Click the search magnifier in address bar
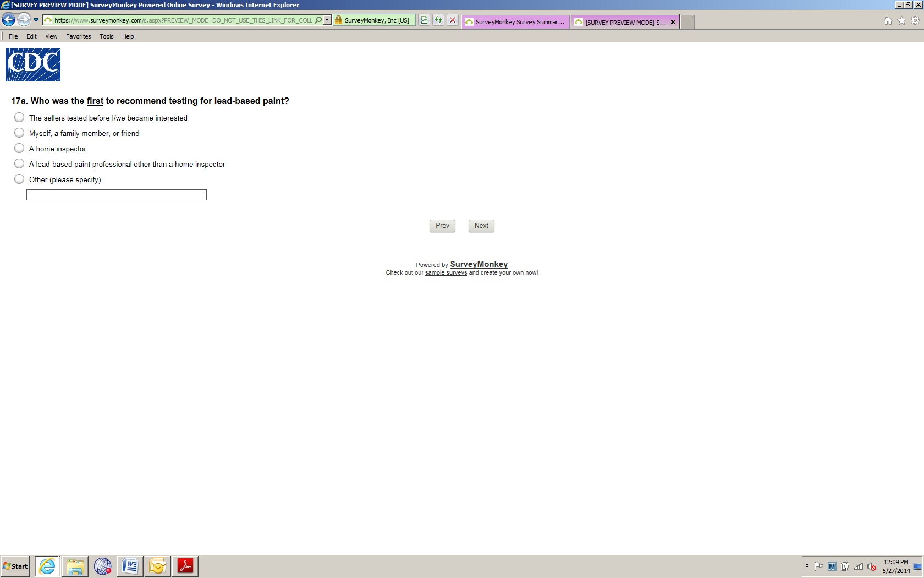Image resolution: width=924 pixels, height=578 pixels. coord(318,20)
